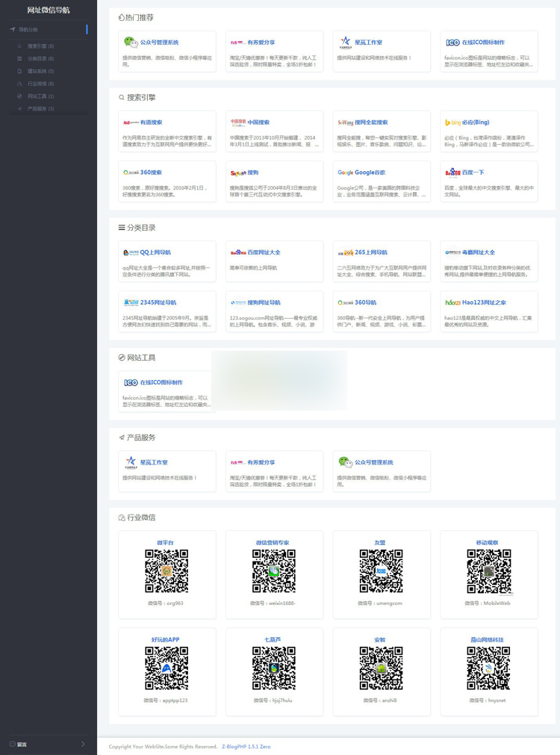Click the 安智 title link

coord(380,640)
